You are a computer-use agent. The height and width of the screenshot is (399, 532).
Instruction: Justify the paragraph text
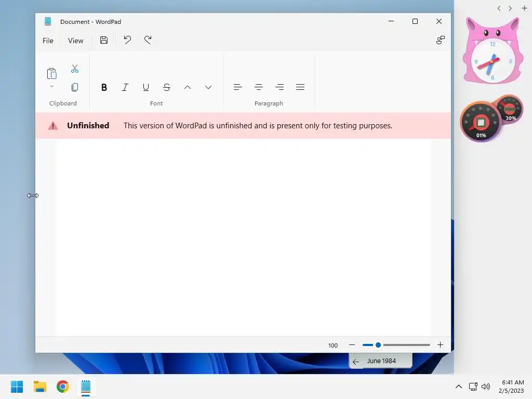coord(300,87)
